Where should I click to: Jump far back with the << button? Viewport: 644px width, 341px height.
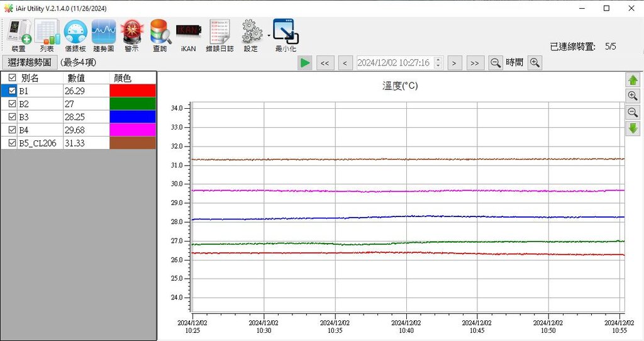point(325,63)
